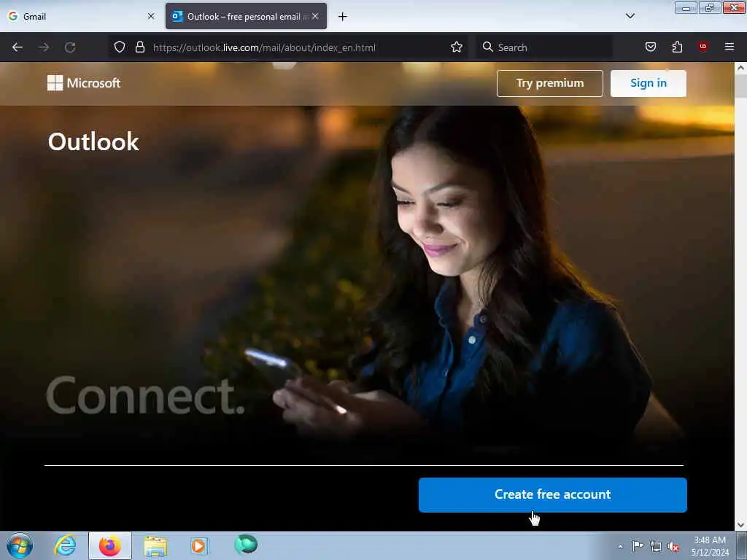Screen dimensions: 747x560
Task: Select the Outlook free personal email tab
Action: 246,16
